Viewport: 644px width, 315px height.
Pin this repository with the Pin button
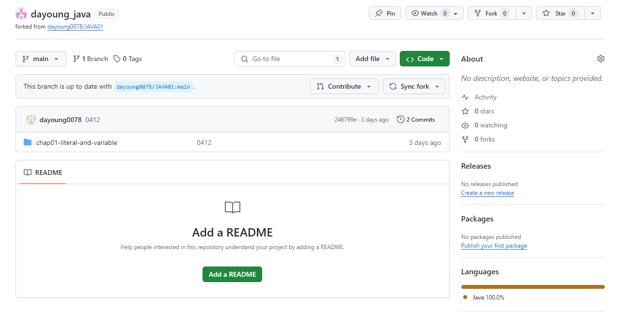point(385,13)
